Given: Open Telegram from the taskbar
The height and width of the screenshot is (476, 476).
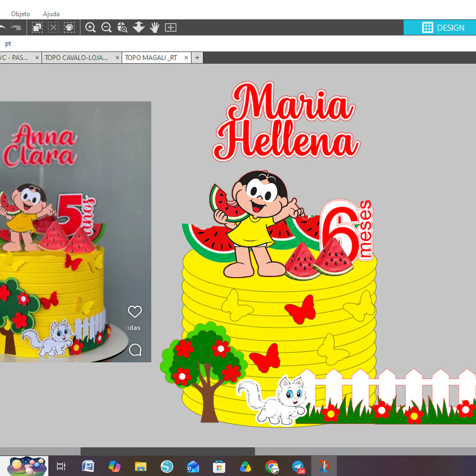Looking at the screenshot, I should coord(298,467).
